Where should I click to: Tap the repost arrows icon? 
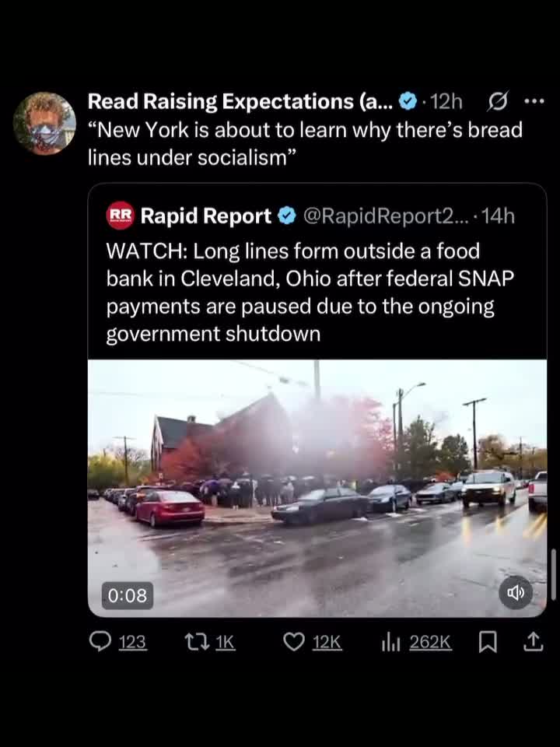198,643
